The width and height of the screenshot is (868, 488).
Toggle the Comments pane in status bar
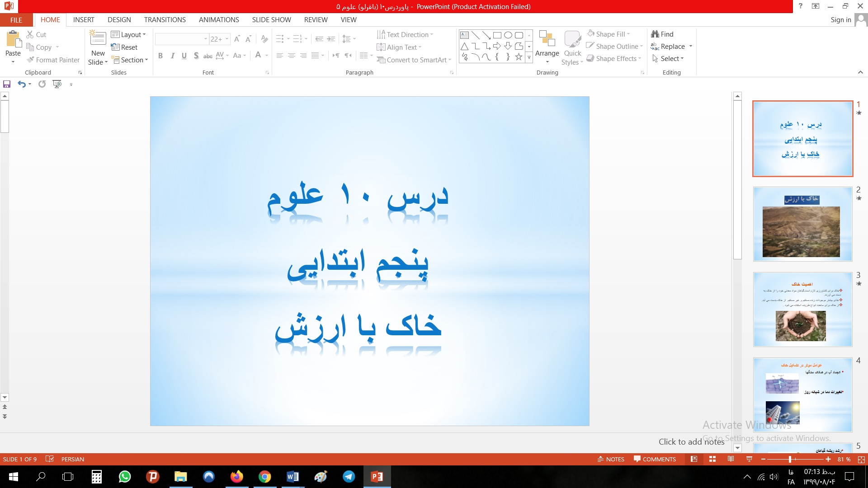(x=655, y=459)
